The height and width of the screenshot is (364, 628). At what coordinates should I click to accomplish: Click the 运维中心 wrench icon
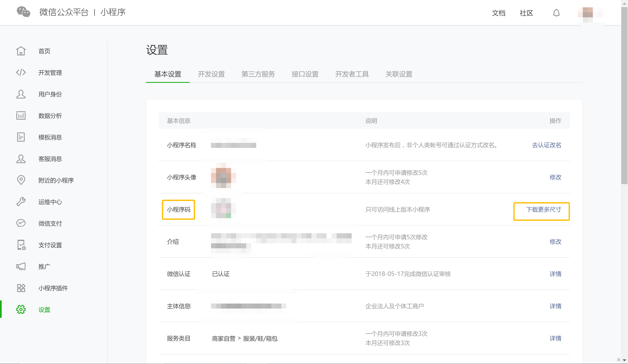pos(21,202)
